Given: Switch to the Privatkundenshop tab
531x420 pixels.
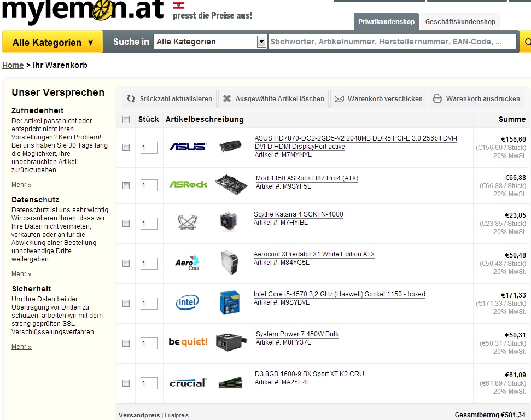Looking at the screenshot, I should pyautogui.click(x=387, y=22).
